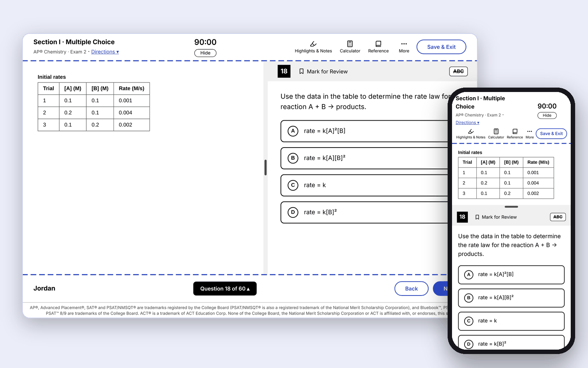Mark question 18 for review on phone
Image resolution: width=588 pixels, height=368 pixels.
point(496,217)
